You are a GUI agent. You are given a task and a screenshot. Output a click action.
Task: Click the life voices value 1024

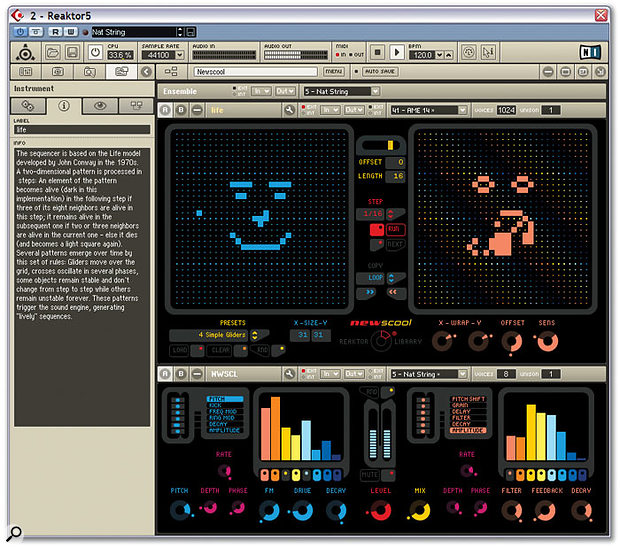click(x=506, y=110)
